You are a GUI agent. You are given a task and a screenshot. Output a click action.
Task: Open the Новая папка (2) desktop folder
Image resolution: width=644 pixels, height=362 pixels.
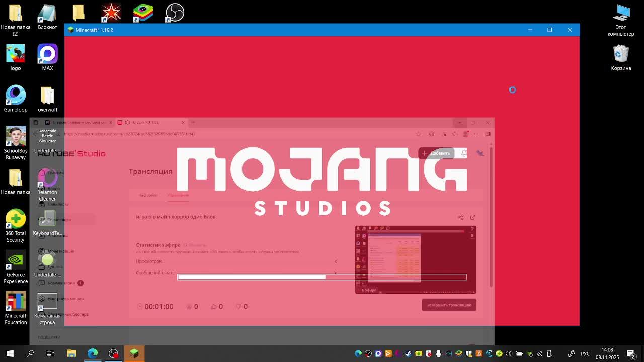pos(15,20)
